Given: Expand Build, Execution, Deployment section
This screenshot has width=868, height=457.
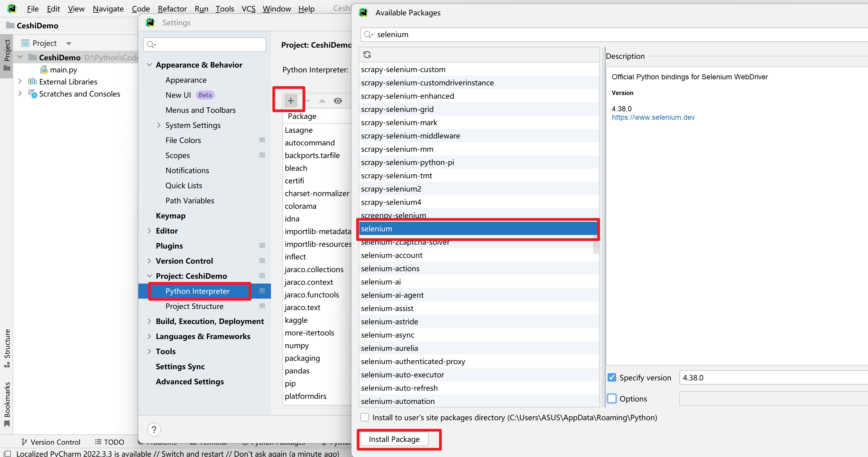Looking at the screenshot, I should pos(149,321).
